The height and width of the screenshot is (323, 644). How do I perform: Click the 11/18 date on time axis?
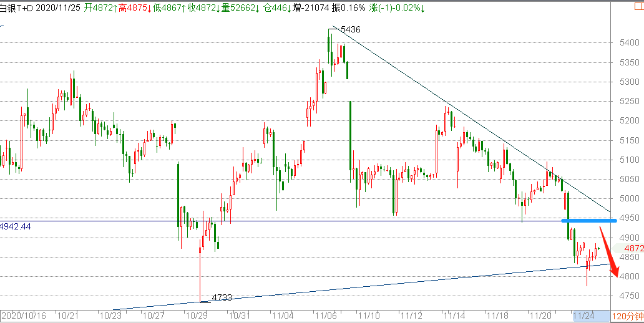click(497, 316)
